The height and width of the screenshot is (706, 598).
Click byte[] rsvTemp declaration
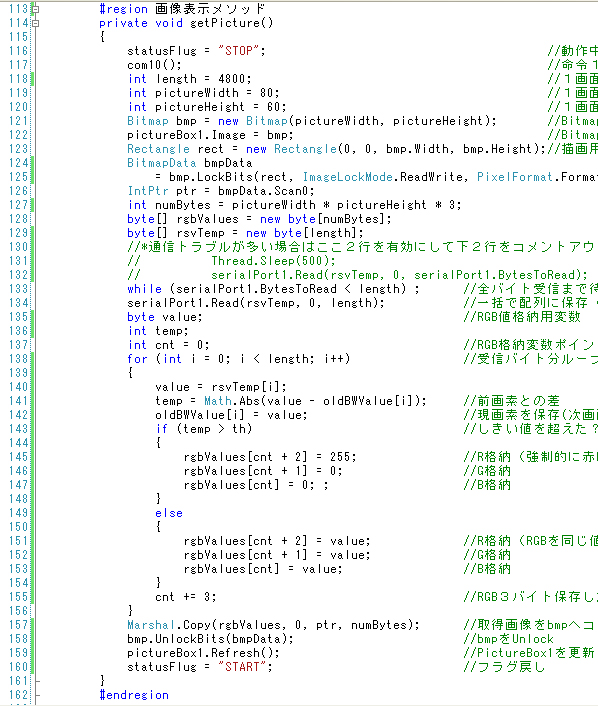point(245,232)
